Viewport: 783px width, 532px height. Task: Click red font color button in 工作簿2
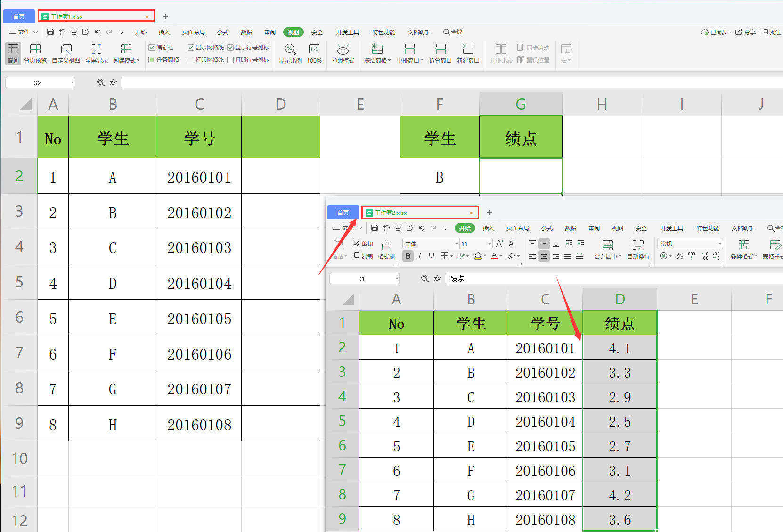point(494,256)
